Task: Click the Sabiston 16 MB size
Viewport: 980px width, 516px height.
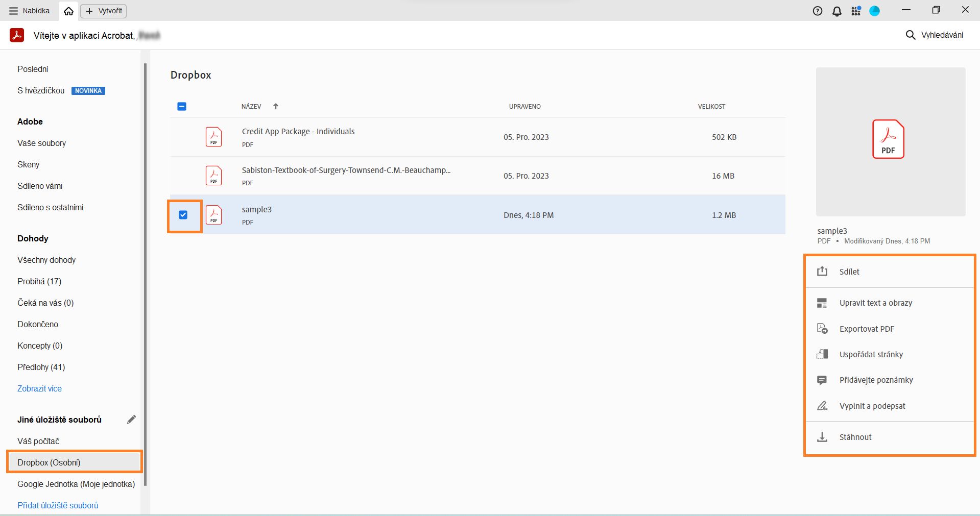Action: [x=723, y=176]
